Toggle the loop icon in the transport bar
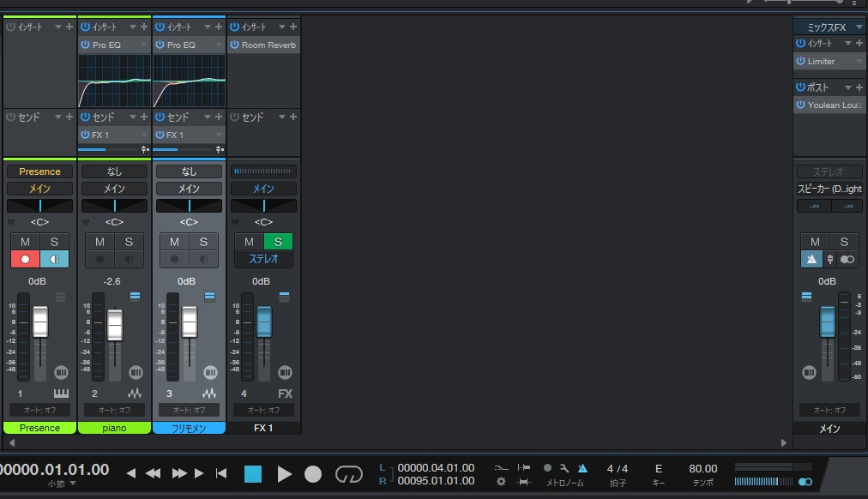 (x=349, y=473)
